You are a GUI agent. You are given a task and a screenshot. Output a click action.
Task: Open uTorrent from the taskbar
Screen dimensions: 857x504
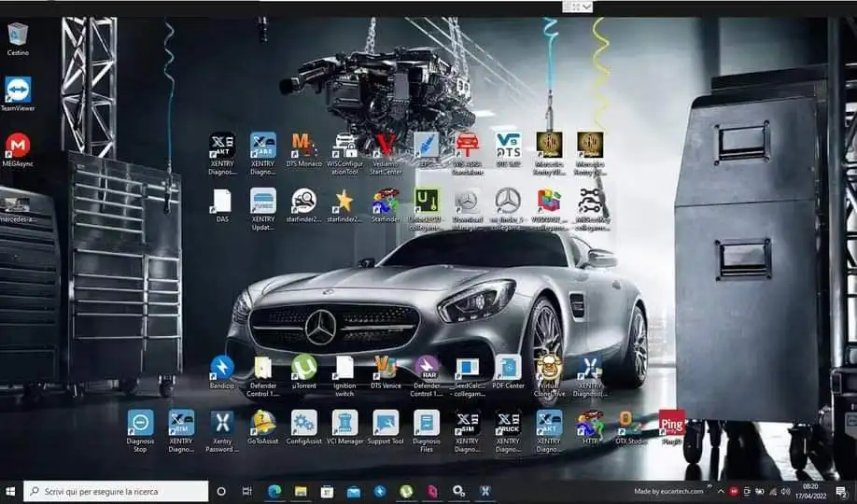click(406, 492)
